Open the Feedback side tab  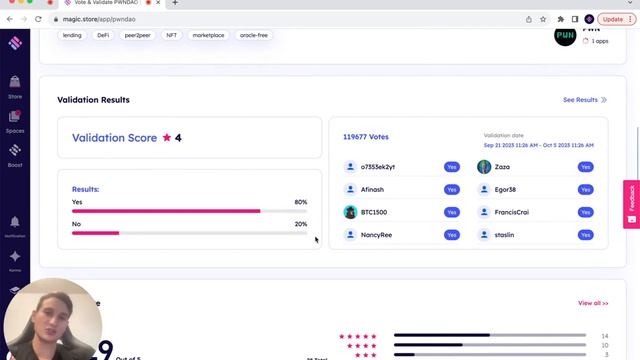pyautogui.click(x=631, y=204)
